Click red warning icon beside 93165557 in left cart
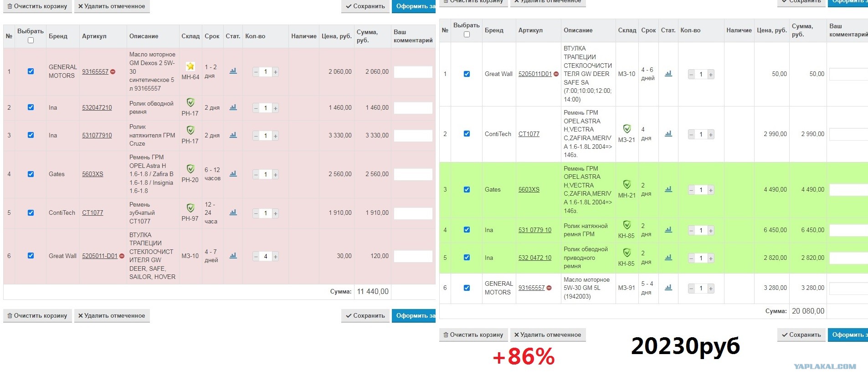The width and height of the screenshot is (868, 380). point(113,72)
